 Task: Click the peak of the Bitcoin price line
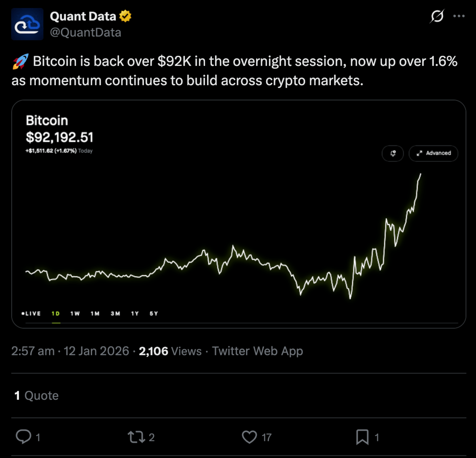pos(420,173)
